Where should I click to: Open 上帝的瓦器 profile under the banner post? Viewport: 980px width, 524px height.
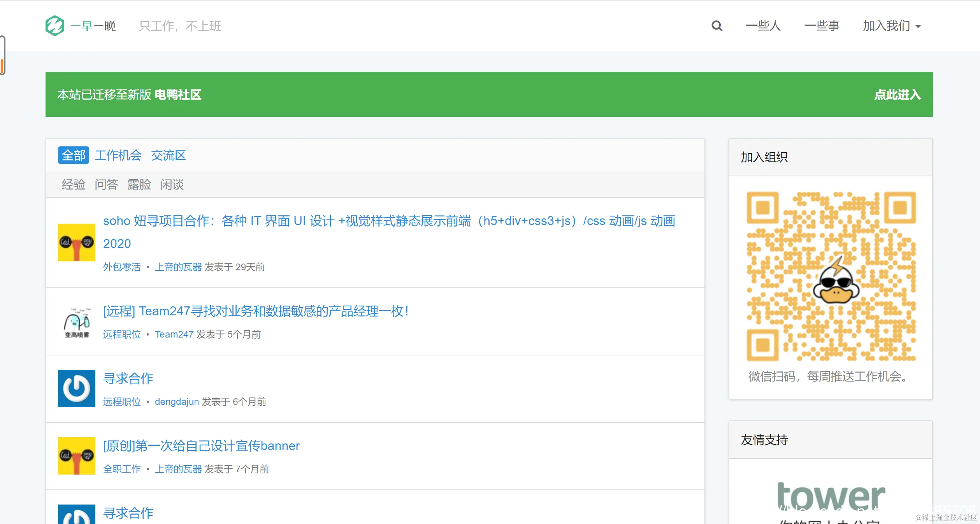pos(178,469)
